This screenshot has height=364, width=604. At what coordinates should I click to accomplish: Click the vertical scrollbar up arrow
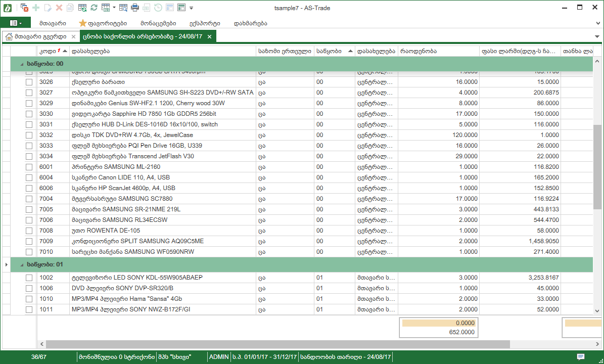597,62
